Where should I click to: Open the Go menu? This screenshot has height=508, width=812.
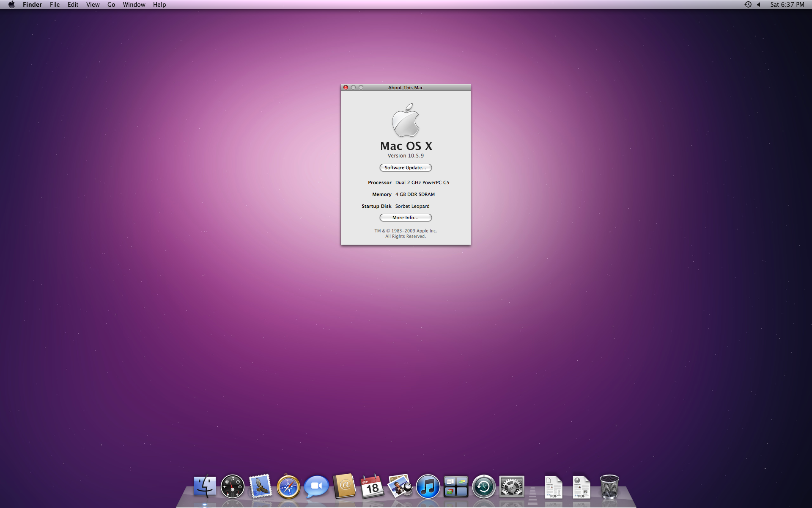click(111, 5)
